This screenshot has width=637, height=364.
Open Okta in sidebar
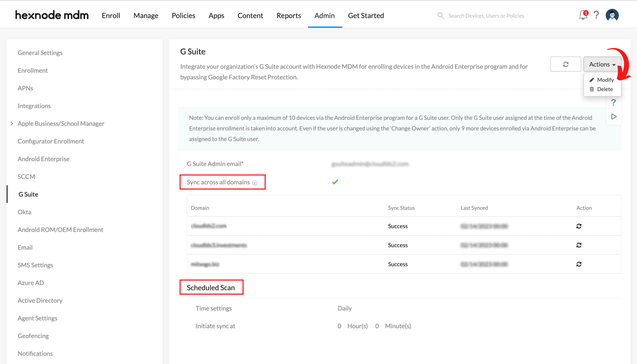[x=25, y=212]
